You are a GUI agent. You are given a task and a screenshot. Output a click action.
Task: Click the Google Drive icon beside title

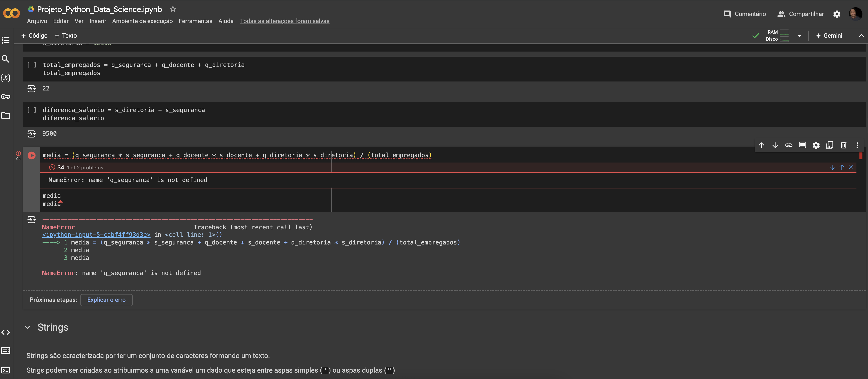[31, 9]
